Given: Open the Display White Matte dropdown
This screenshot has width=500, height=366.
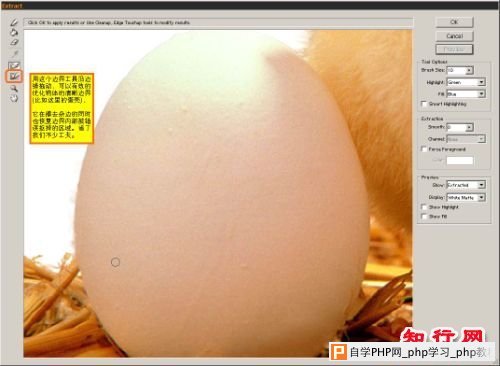Looking at the screenshot, I should tap(466, 197).
